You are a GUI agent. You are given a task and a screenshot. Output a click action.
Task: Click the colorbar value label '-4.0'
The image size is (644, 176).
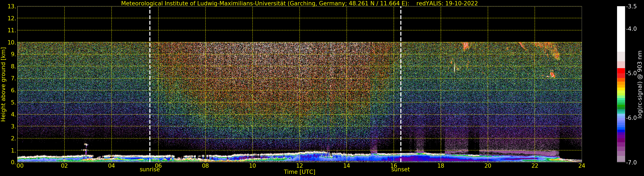pos(631,29)
